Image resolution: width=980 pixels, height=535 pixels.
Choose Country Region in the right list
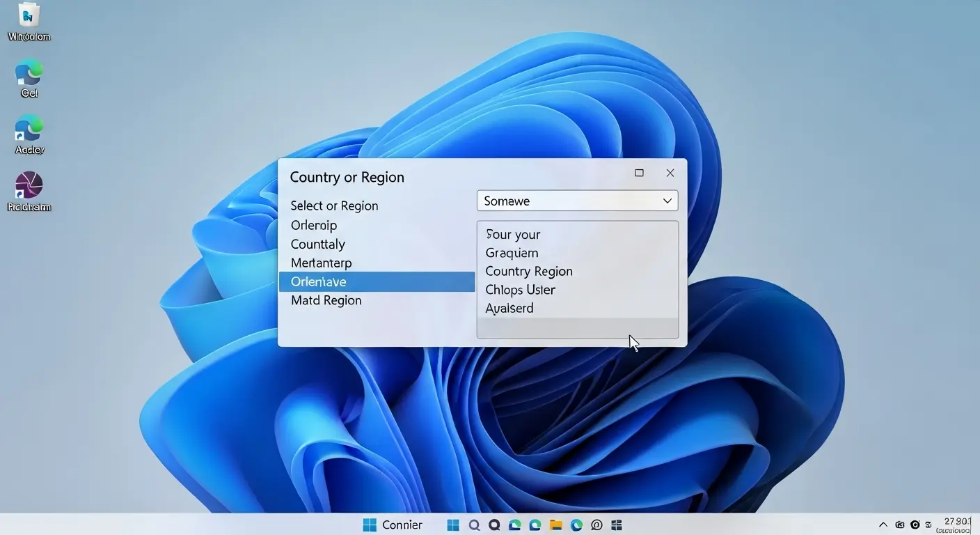pyautogui.click(x=529, y=271)
